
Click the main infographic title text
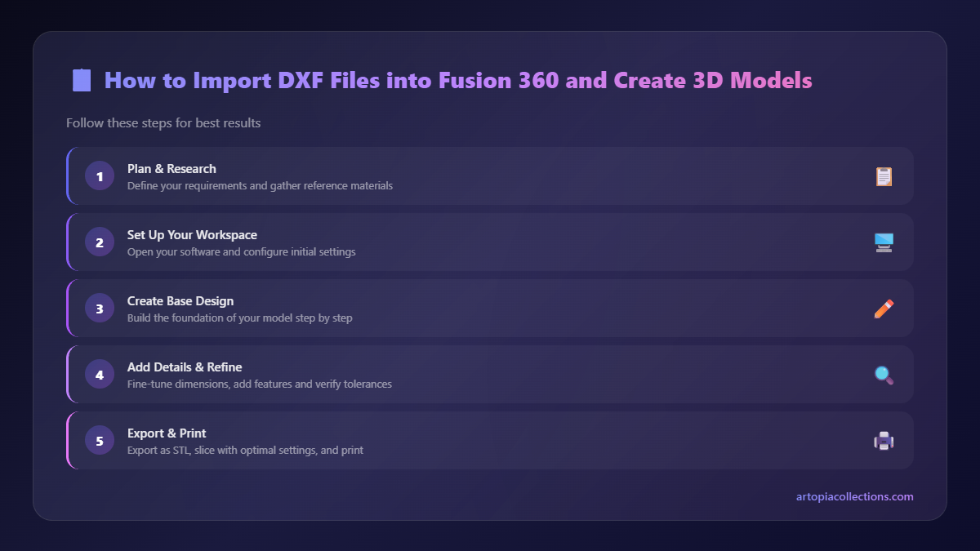(457, 79)
